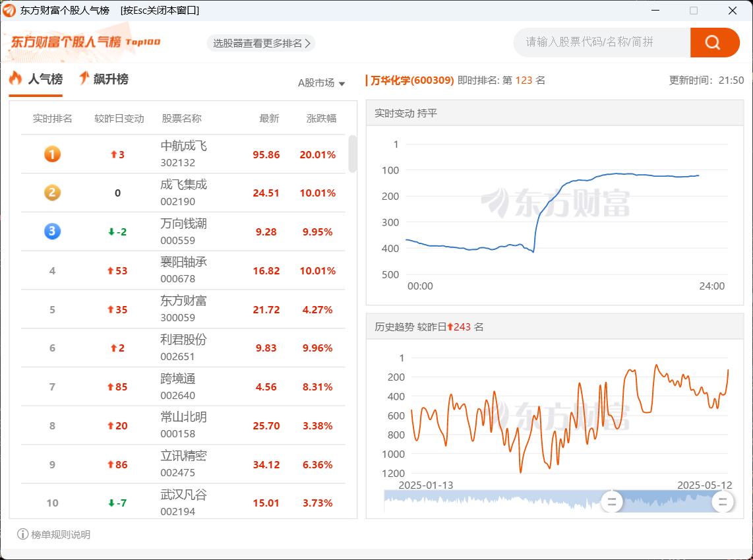
Task: Select the 东方财富 300059 stock row
Action: [x=183, y=309]
